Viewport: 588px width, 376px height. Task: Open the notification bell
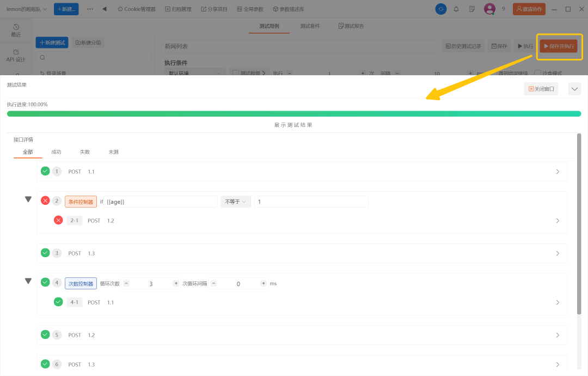click(x=456, y=9)
